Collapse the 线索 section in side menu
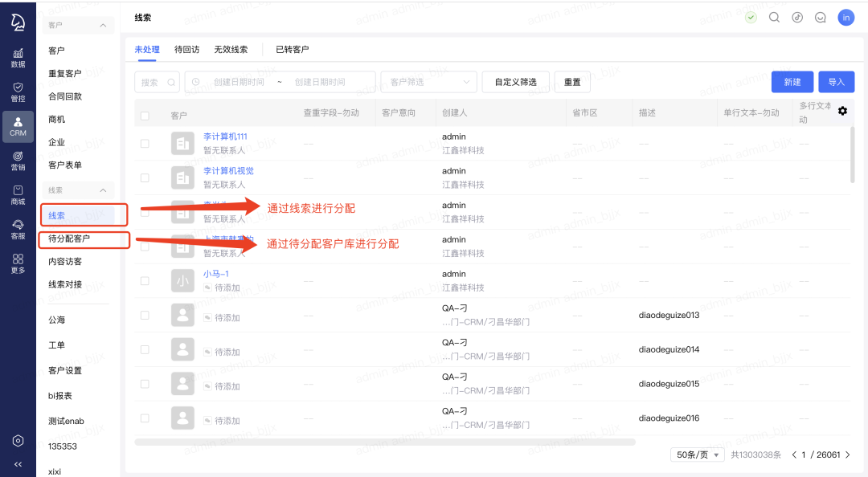The width and height of the screenshot is (868, 477). click(x=102, y=190)
